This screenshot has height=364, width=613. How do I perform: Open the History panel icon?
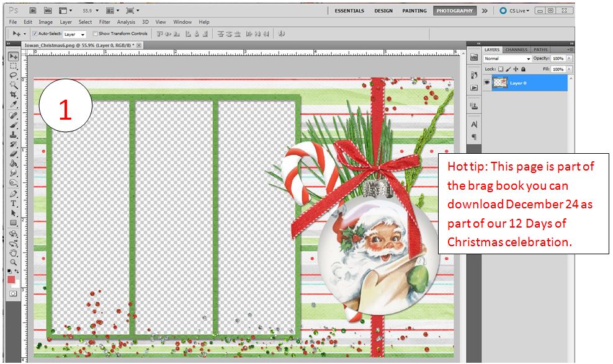pyautogui.click(x=474, y=75)
